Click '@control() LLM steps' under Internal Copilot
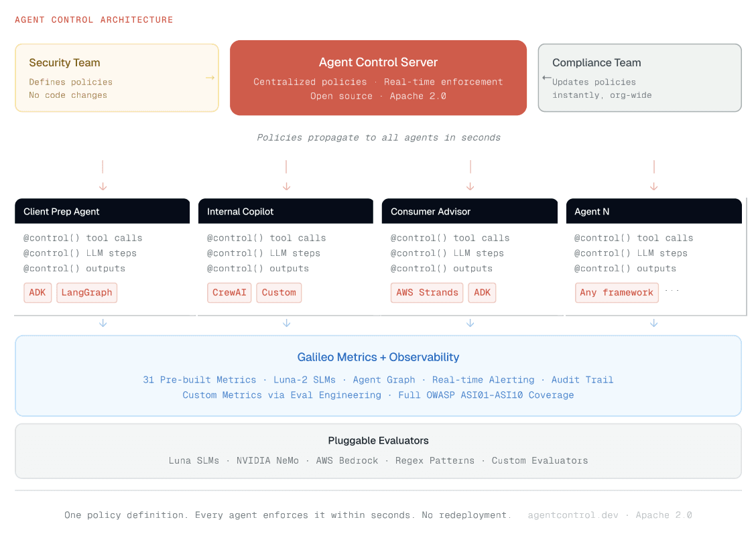Screen dimensions: 756x536 pos(264,253)
